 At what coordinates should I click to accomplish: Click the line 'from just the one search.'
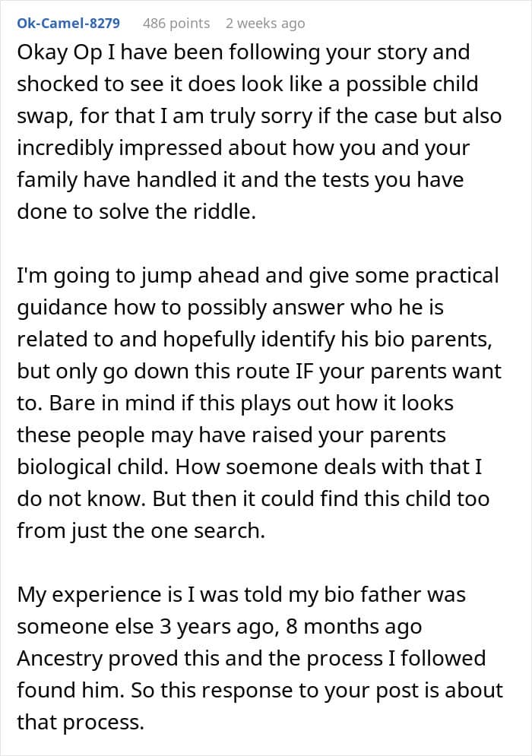(141, 530)
